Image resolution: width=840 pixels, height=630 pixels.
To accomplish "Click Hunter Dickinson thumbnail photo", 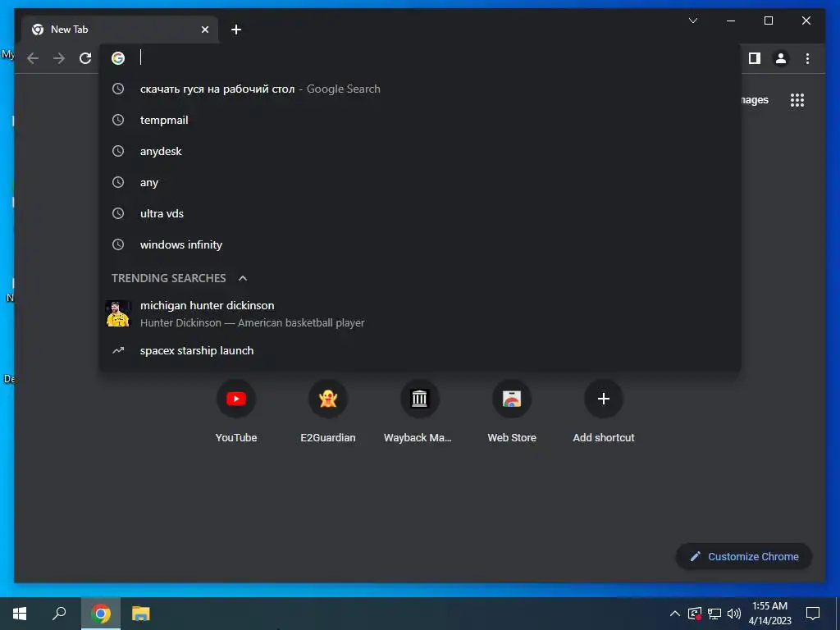I will [118, 313].
